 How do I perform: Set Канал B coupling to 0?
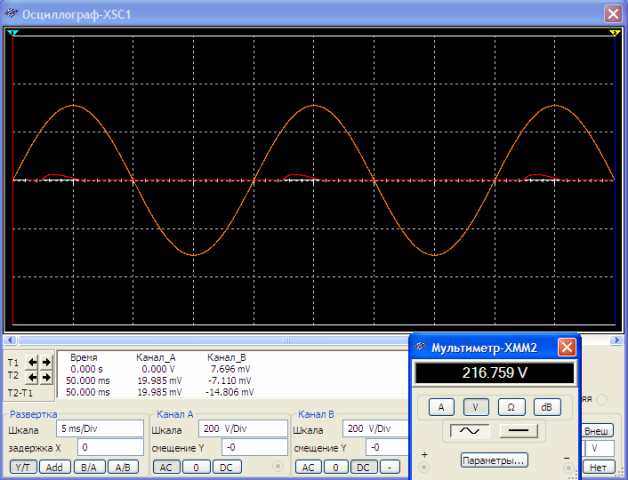coord(336,467)
